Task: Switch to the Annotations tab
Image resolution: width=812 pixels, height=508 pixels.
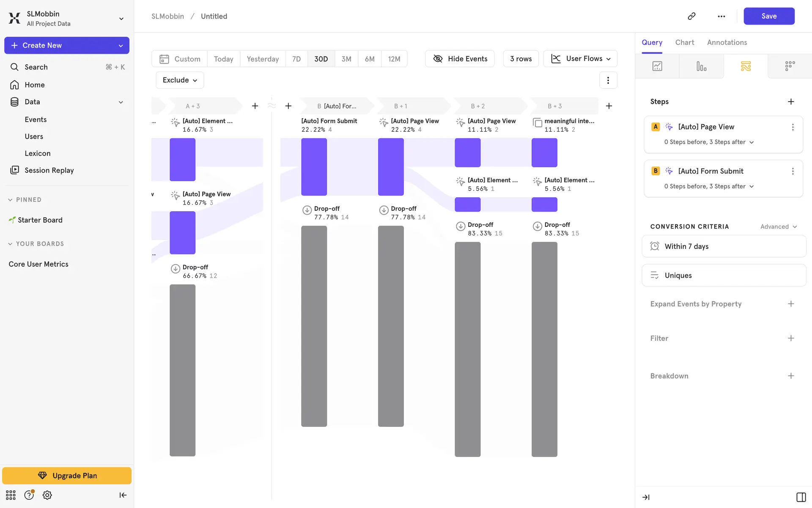Action: 727,42
